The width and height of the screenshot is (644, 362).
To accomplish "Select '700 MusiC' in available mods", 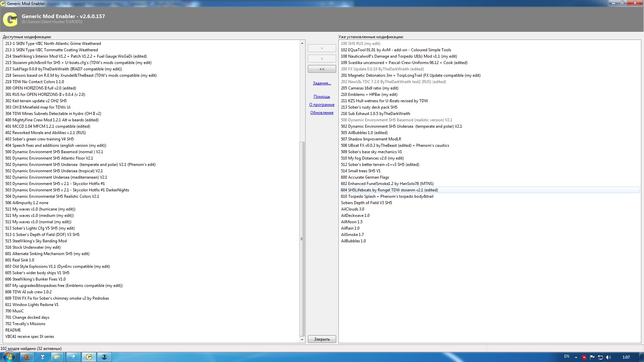I will click(x=14, y=311).
